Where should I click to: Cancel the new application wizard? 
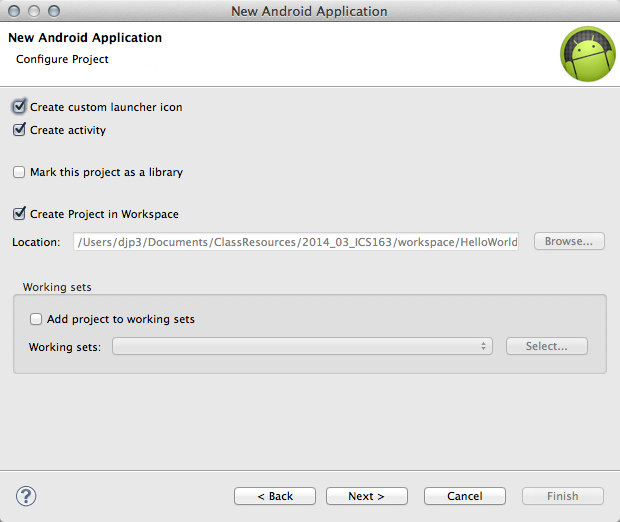pyautogui.click(x=464, y=496)
